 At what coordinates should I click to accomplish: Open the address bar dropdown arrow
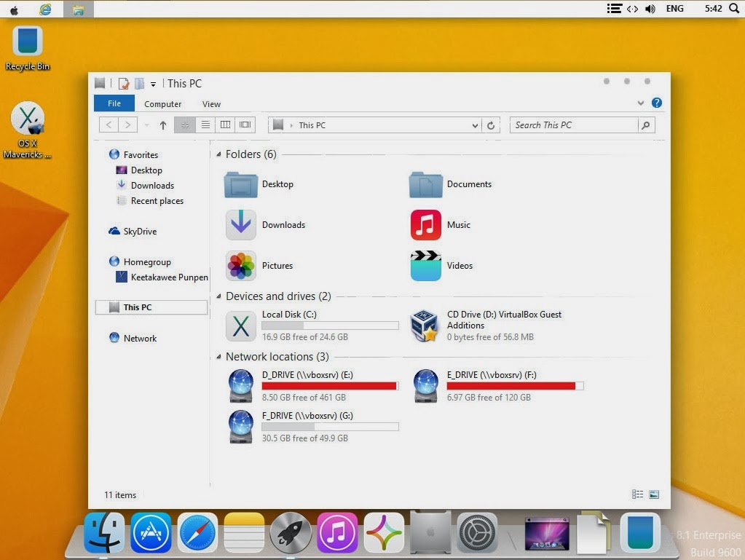pos(475,125)
